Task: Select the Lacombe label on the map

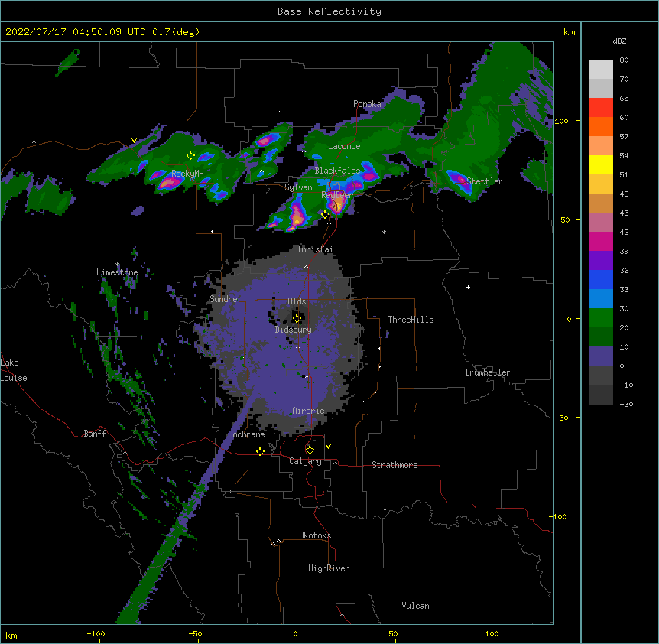Action: (344, 146)
